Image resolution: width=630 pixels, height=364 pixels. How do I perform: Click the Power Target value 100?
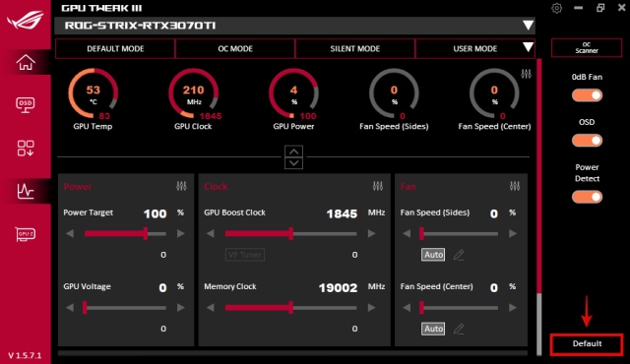(156, 213)
